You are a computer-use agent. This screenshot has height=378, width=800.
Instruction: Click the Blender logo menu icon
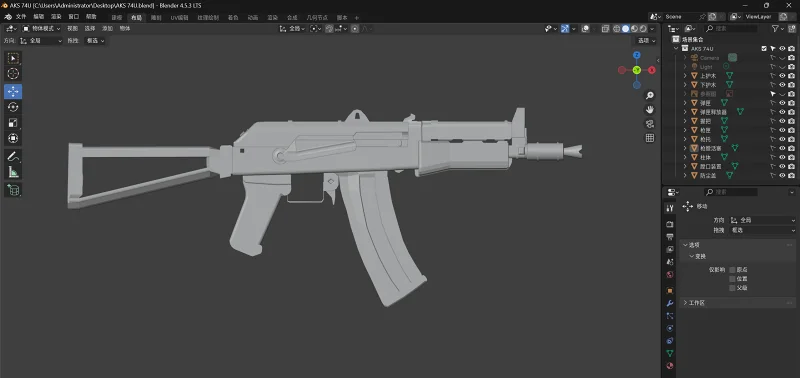pos(7,17)
